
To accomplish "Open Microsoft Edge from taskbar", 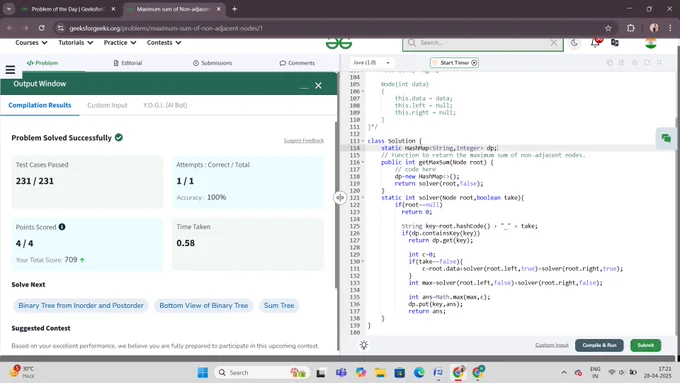I will point(419,373).
